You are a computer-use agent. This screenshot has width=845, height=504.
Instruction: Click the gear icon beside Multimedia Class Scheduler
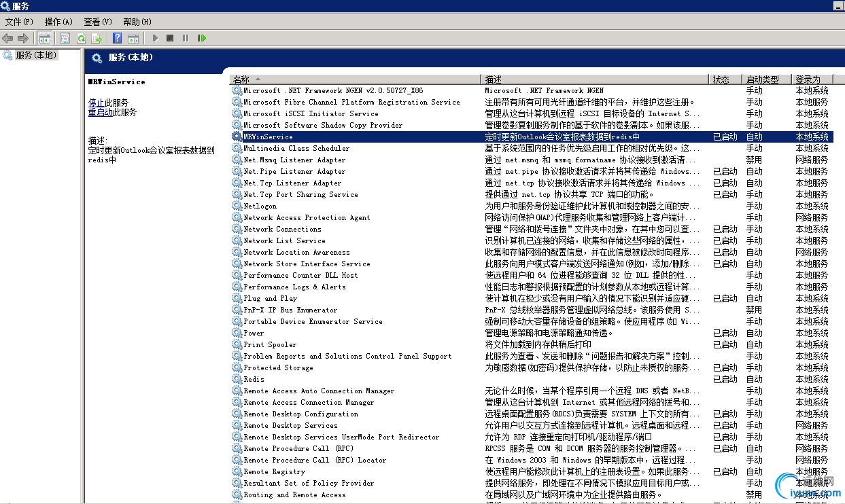point(237,148)
